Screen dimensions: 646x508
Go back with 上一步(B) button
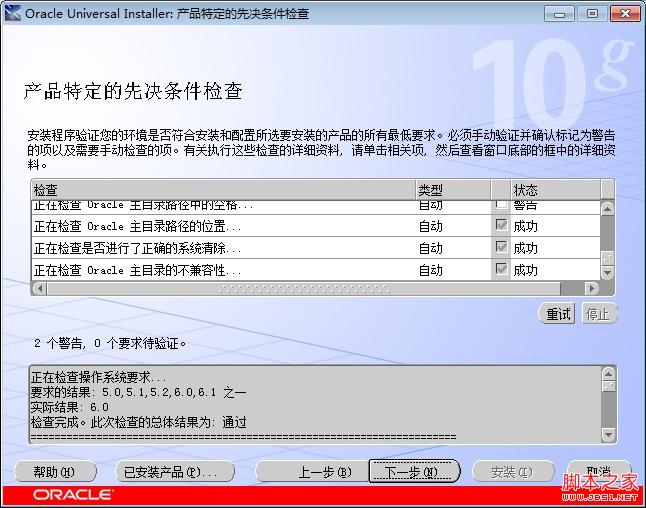coord(312,472)
